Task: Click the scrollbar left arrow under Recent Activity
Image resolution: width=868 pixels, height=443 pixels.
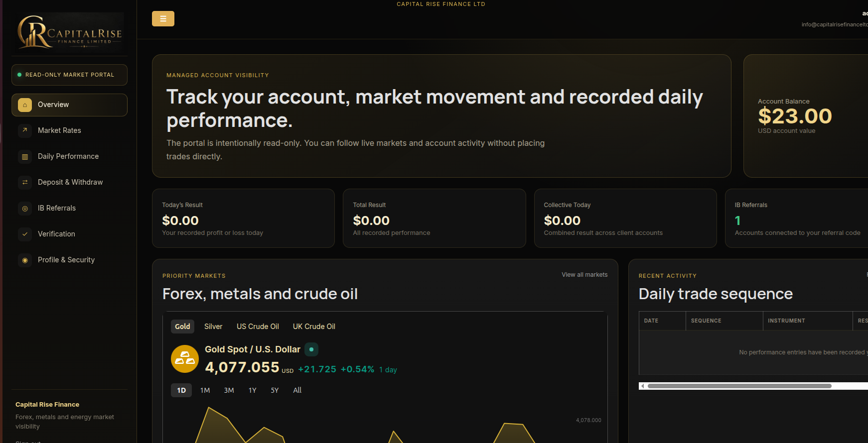Action: (643, 386)
